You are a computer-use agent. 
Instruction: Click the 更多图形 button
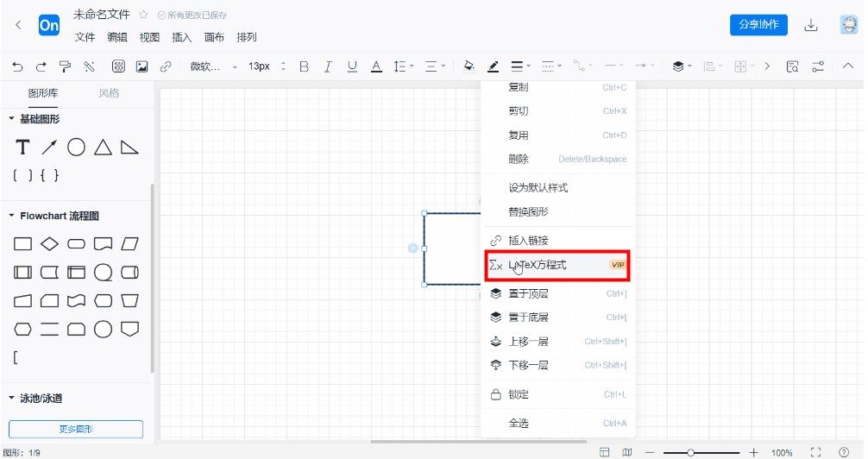click(x=76, y=429)
